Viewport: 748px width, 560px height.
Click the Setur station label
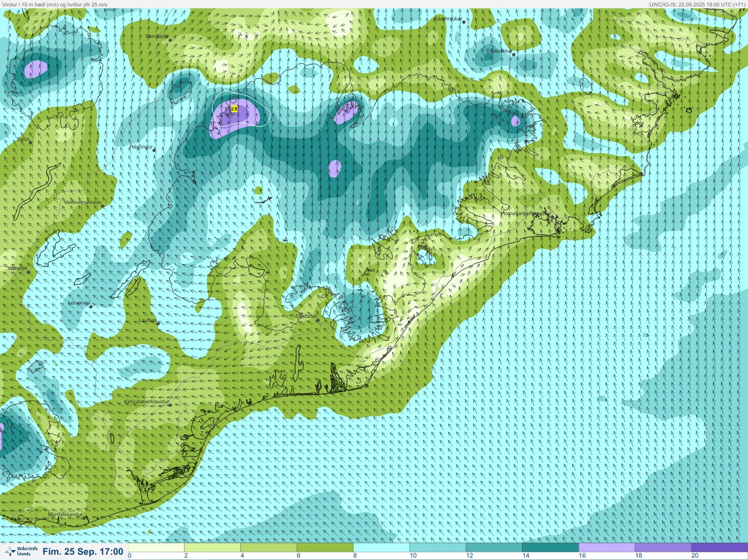(x=23, y=140)
